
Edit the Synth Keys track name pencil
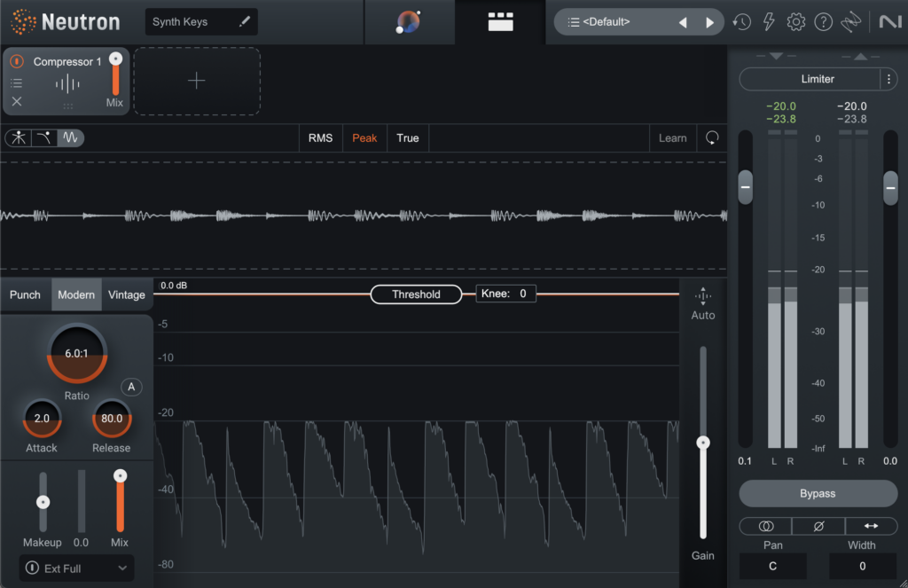(245, 21)
